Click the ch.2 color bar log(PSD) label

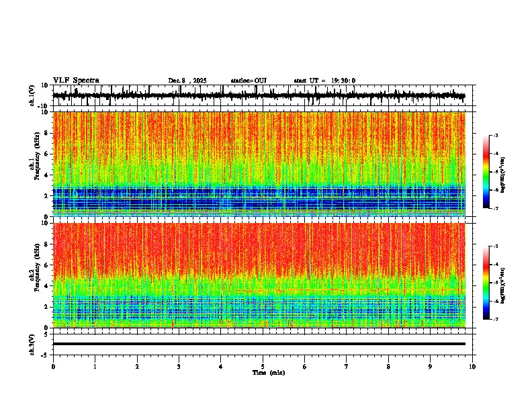(503, 285)
